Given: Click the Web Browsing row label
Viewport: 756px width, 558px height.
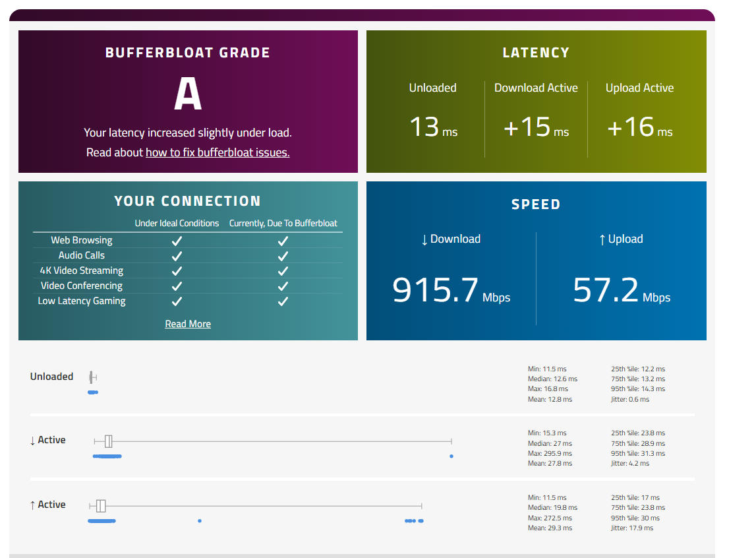Looking at the screenshot, I should pos(82,240).
